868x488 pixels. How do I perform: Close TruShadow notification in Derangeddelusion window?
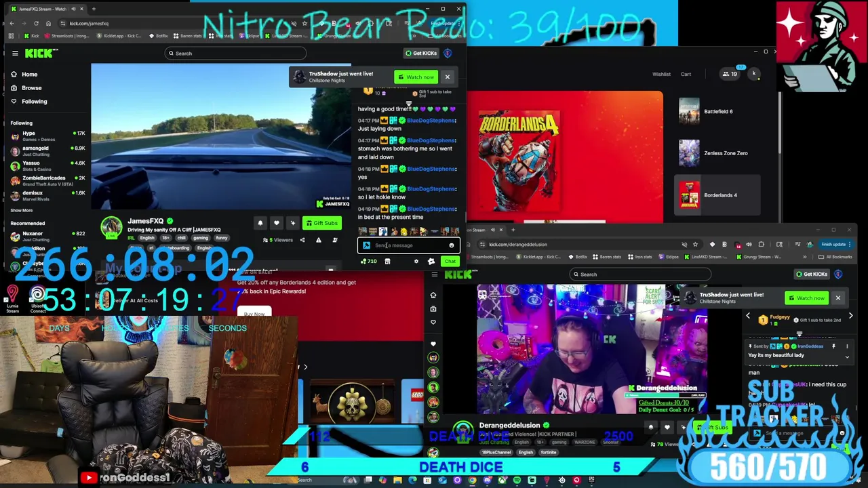tap(837, 298)
